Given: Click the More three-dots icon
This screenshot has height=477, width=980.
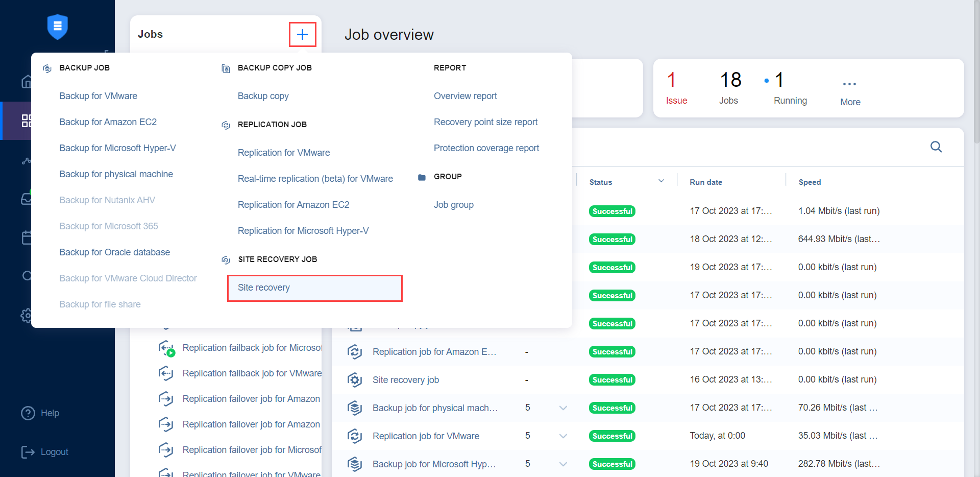Looking at the screenshot, I should pyautogui.click(x=849, y=84).
